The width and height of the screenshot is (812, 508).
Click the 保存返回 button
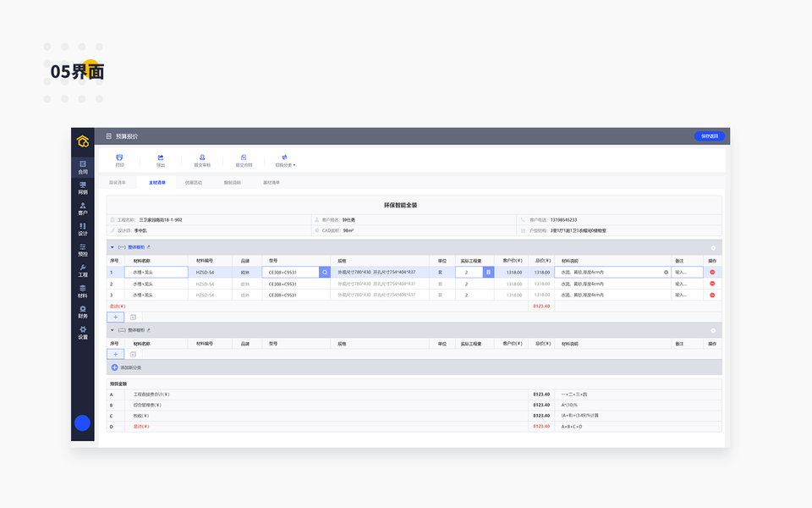710,136
